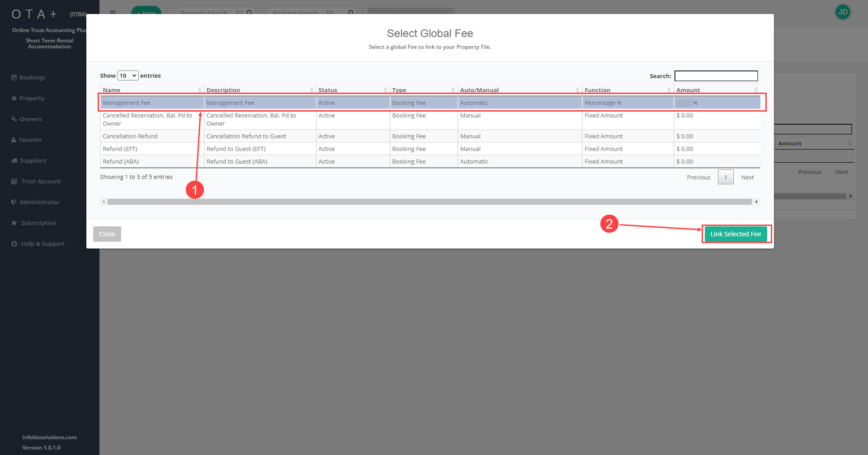Open Bookings via its calendar icon

pos(14,78)
